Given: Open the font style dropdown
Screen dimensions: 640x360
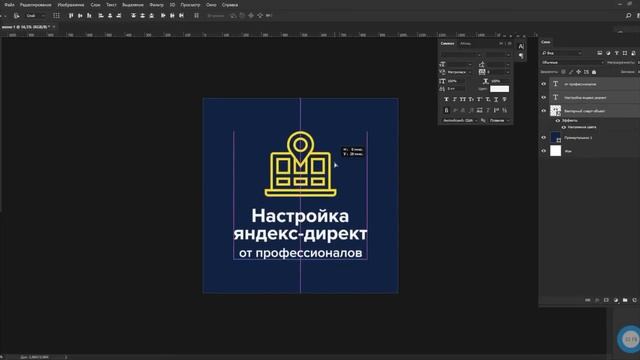Looking at the screenshot, I should pos(498,54).
